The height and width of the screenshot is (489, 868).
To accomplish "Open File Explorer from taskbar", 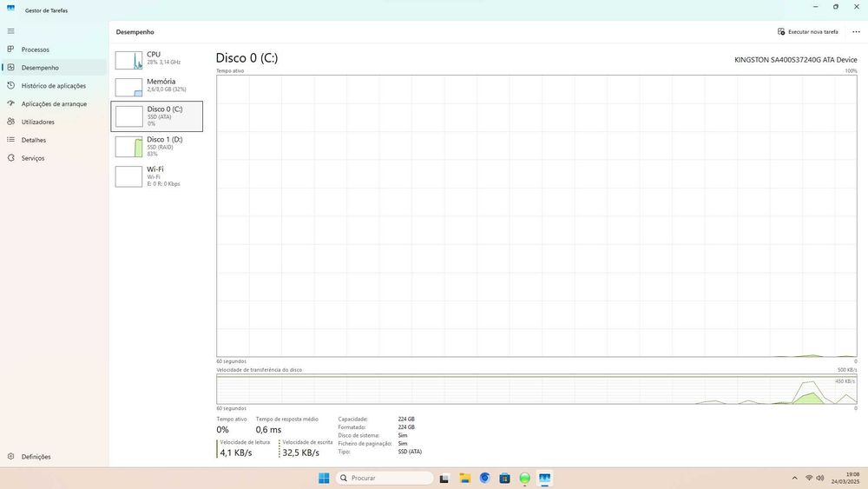I will [x=464, y=478].
